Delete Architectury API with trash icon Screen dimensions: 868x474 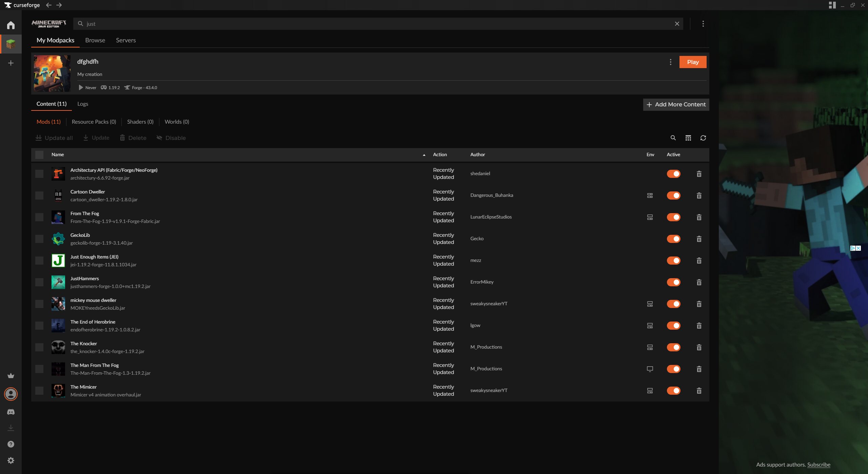click(699, 174)
